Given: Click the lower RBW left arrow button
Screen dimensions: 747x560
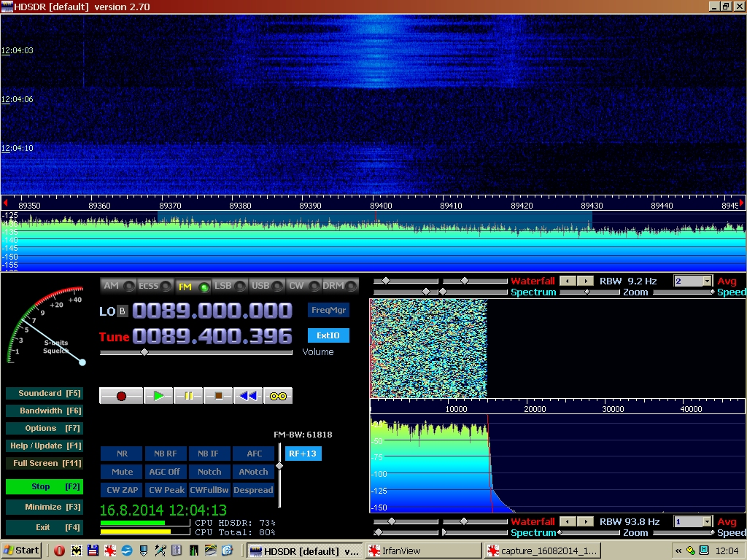Looking at the screenshot, I should coord(568,522).
